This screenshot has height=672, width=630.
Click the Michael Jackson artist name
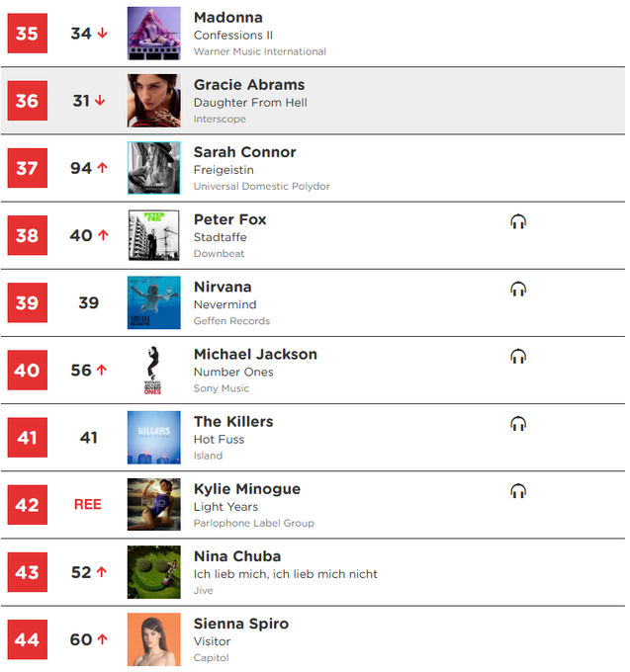pyautogui.click(x=255, y=354)
